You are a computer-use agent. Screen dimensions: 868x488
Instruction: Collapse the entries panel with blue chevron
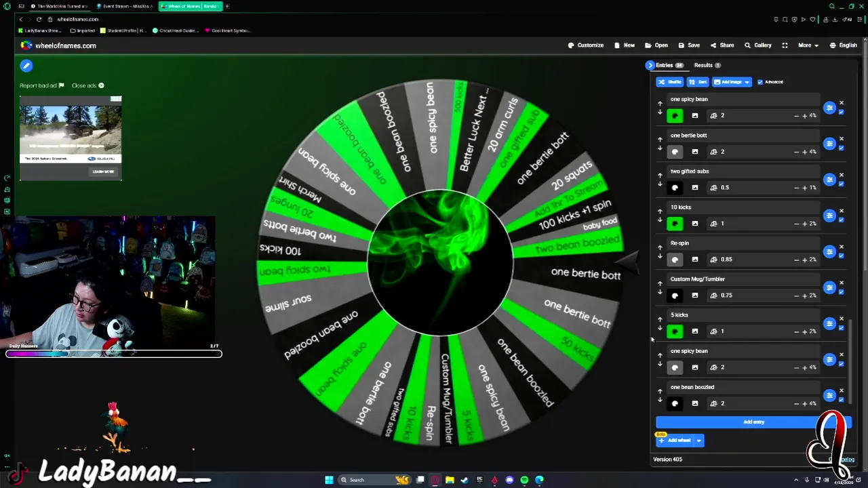click(x=650, y=65)
